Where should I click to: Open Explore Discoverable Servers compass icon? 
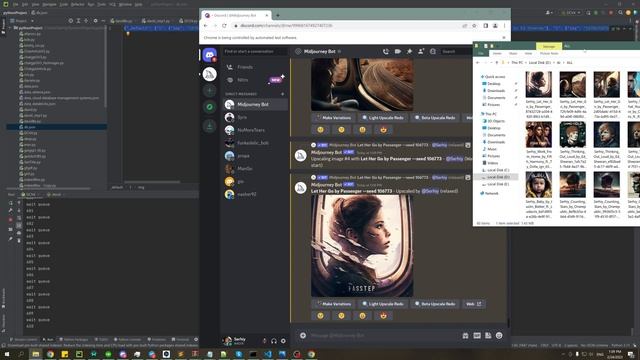(x=209, y=107)
